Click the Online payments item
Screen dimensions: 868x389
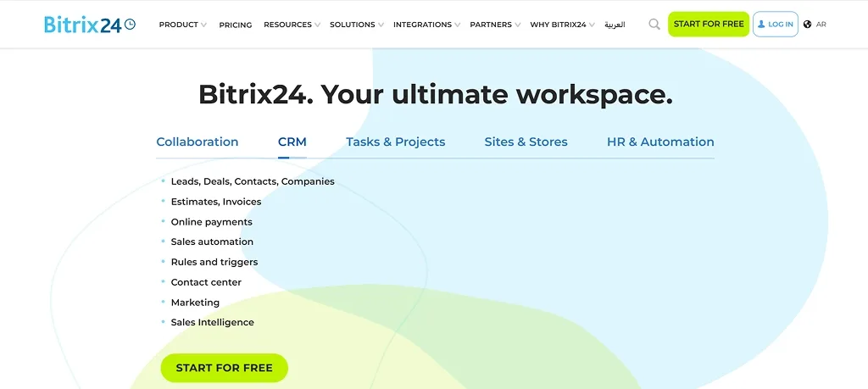(x=211, y=222)
